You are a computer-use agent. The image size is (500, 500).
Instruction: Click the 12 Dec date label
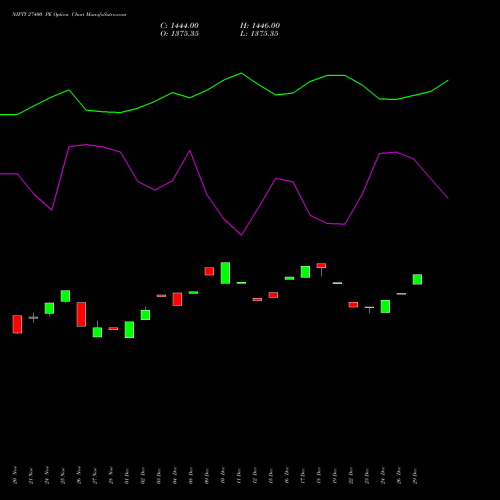255,475
